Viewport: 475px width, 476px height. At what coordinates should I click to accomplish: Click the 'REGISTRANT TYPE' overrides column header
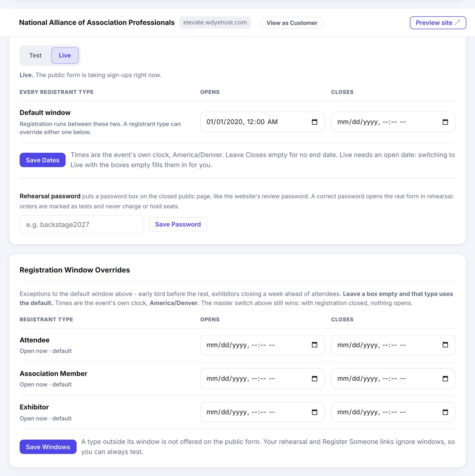(x=46, y=319)
